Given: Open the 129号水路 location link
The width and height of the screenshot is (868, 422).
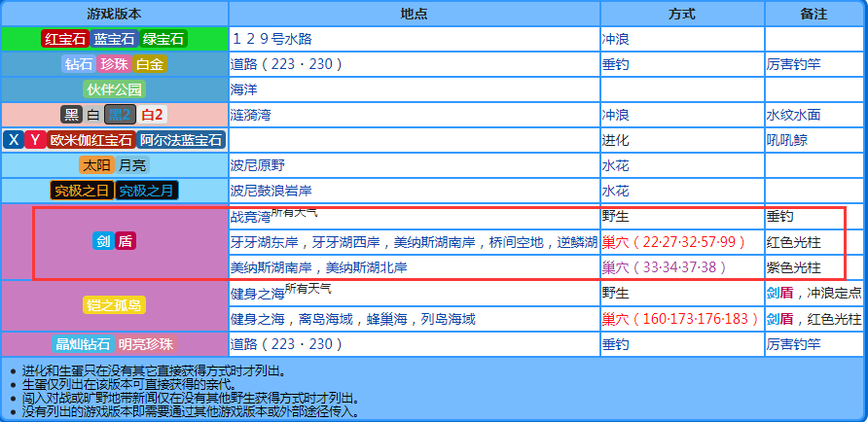Looking at the screenshot, I should pyautogui.click(x=272, y=39).
